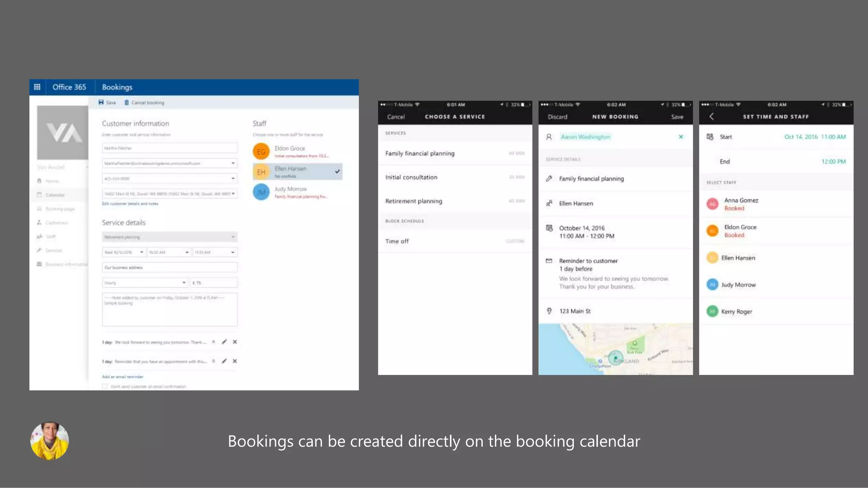The height and width of the screenshot is (488, 868).
Task: Expand the customer email dropdown
Action: [233, 163]
